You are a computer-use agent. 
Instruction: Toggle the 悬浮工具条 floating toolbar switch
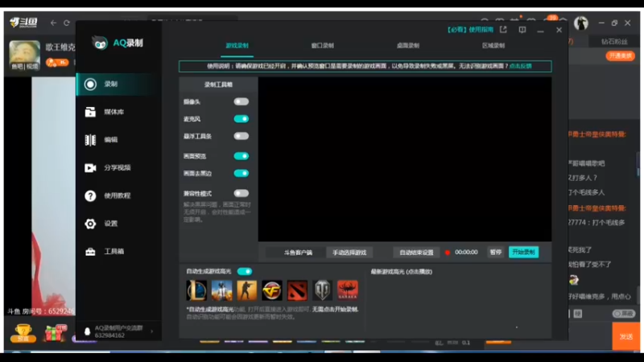click(241, 136)
